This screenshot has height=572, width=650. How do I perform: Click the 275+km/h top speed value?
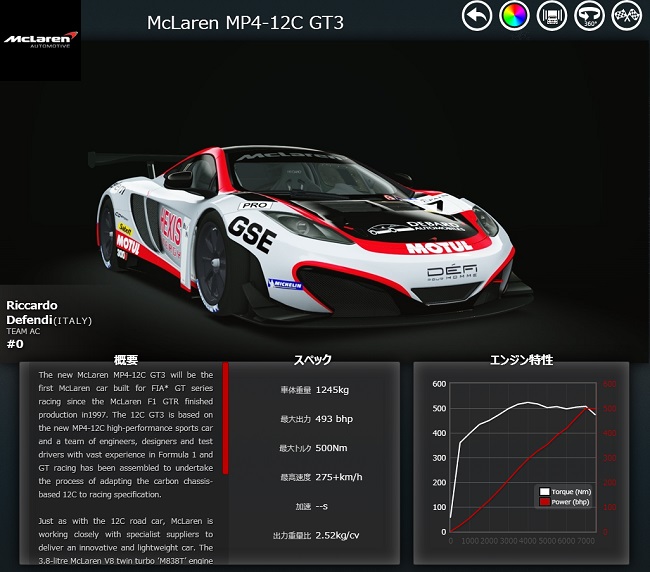tap(339, 477)
